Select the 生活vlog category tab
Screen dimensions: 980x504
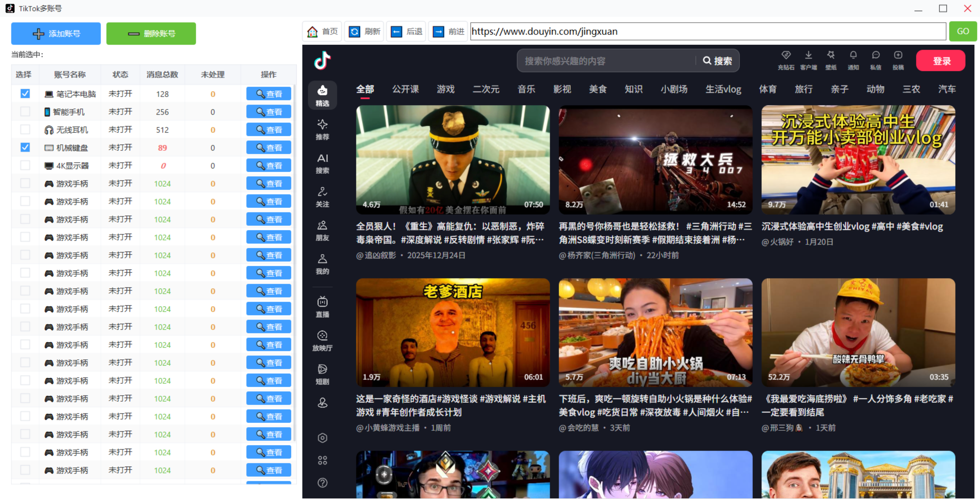coord(723,89)
